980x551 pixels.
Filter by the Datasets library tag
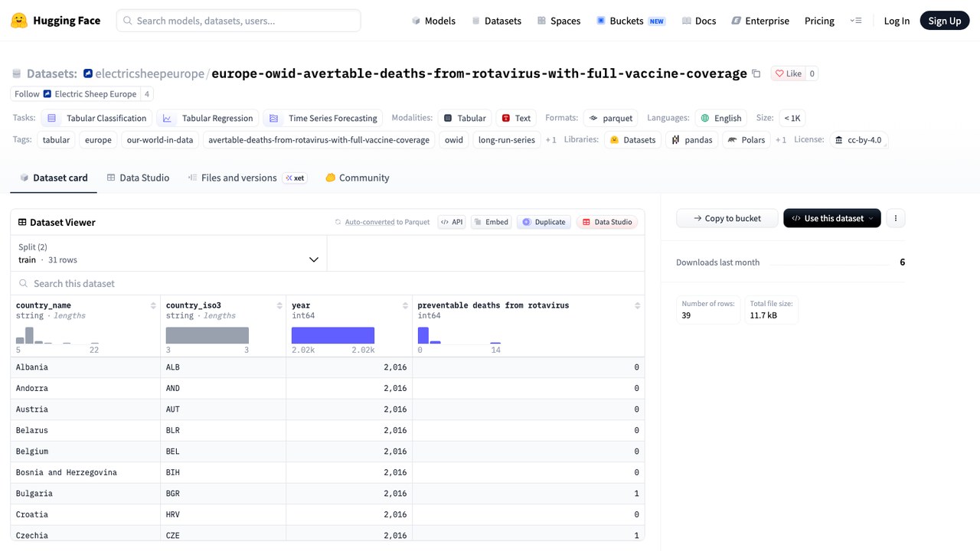[632, 139]
